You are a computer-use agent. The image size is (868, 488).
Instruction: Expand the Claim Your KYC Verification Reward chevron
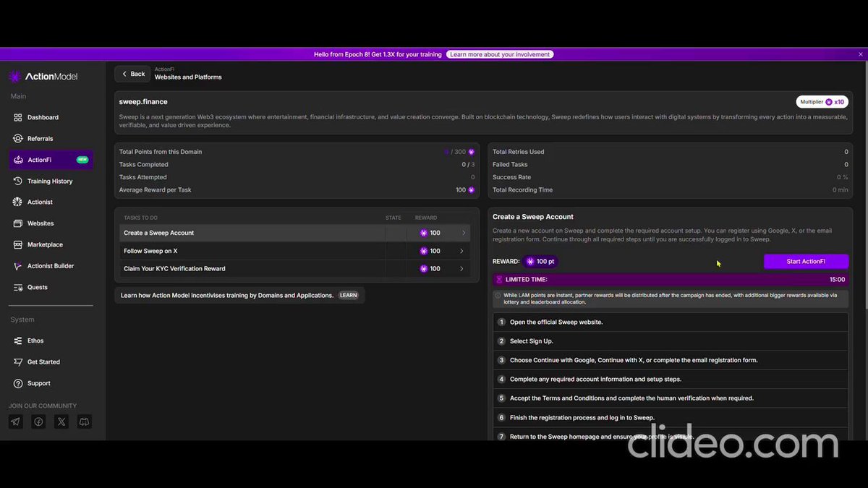pos(461,269)
